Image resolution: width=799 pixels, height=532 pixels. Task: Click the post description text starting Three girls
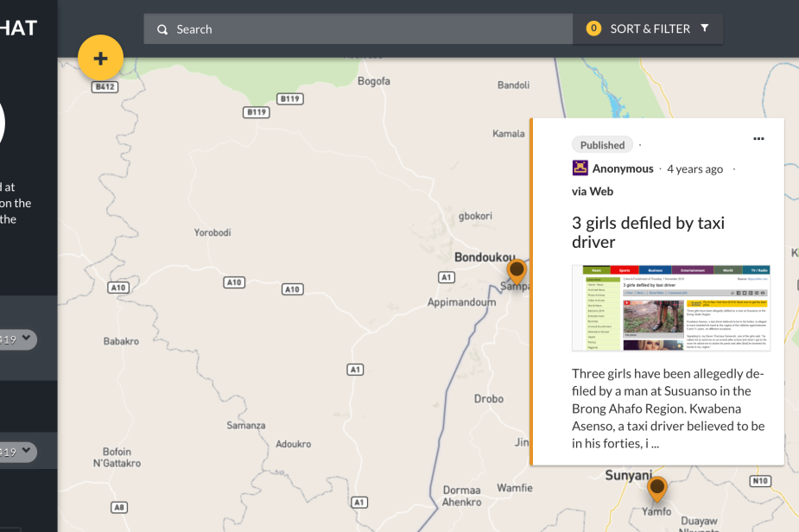(x=668, y=408)
